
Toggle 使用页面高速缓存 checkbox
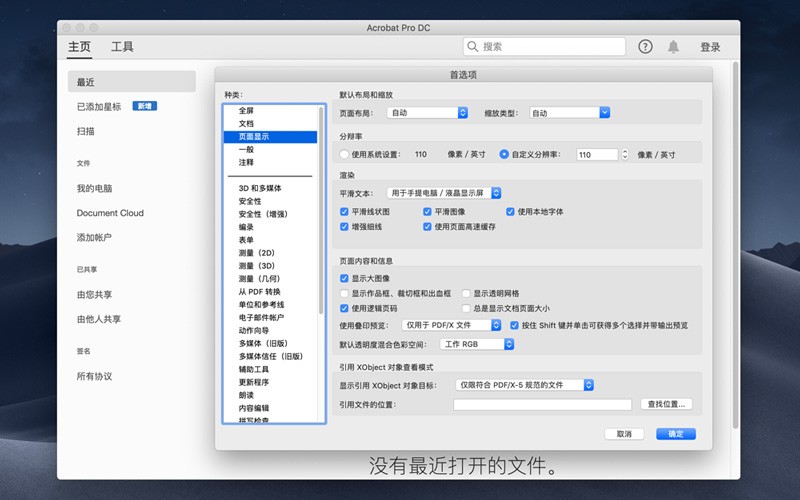click(x=428, y=227)
